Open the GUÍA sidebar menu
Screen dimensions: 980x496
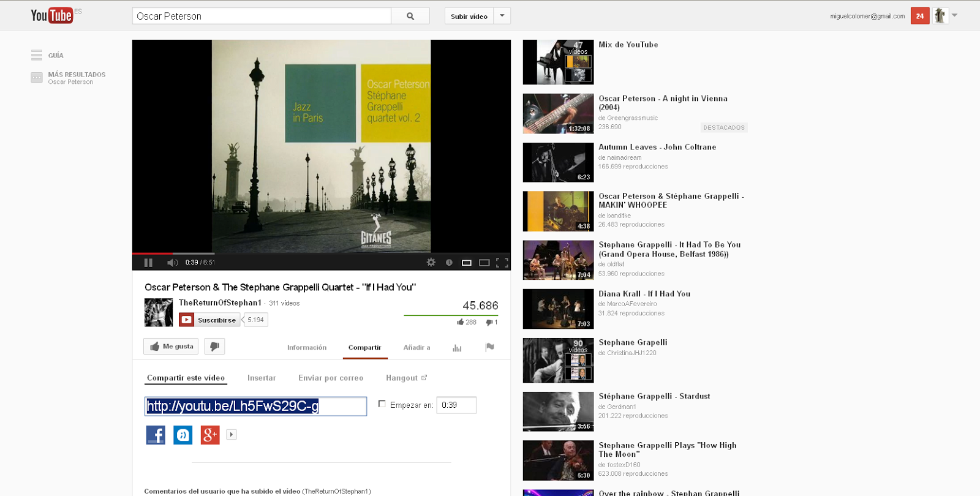tap(48, 55)
